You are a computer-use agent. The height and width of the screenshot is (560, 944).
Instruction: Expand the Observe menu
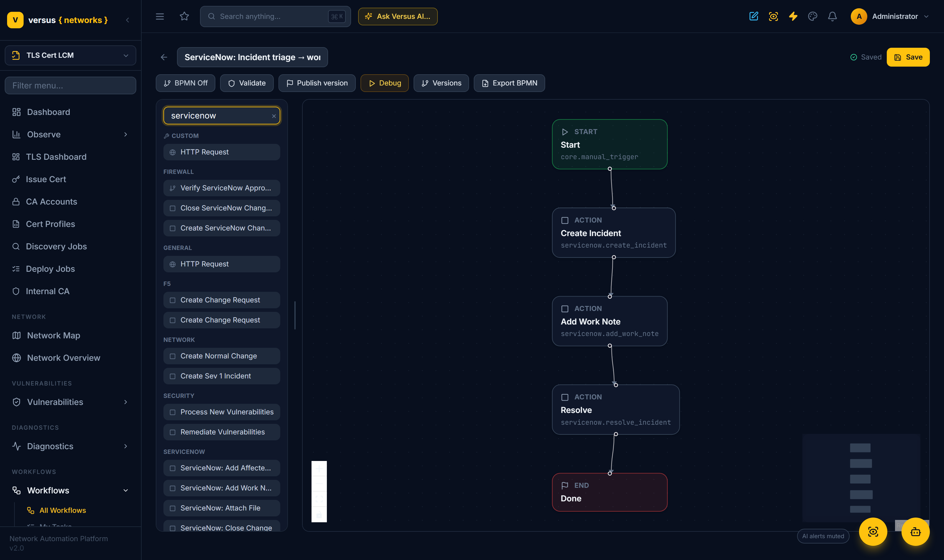[x=70, y=134]
